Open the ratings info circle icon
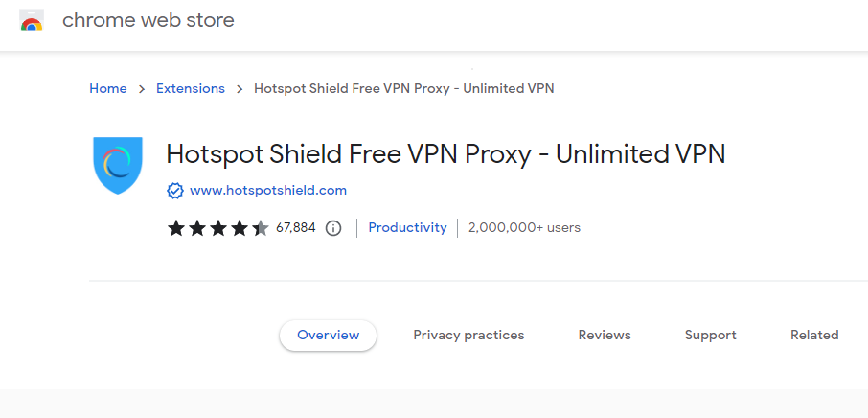 pyautogui.click(x=333, y=227)
